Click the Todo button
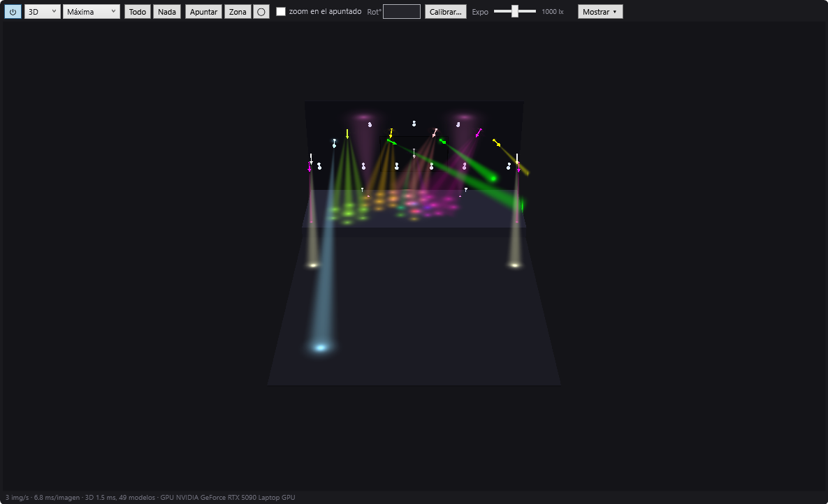828x504 pixels. 137,12
